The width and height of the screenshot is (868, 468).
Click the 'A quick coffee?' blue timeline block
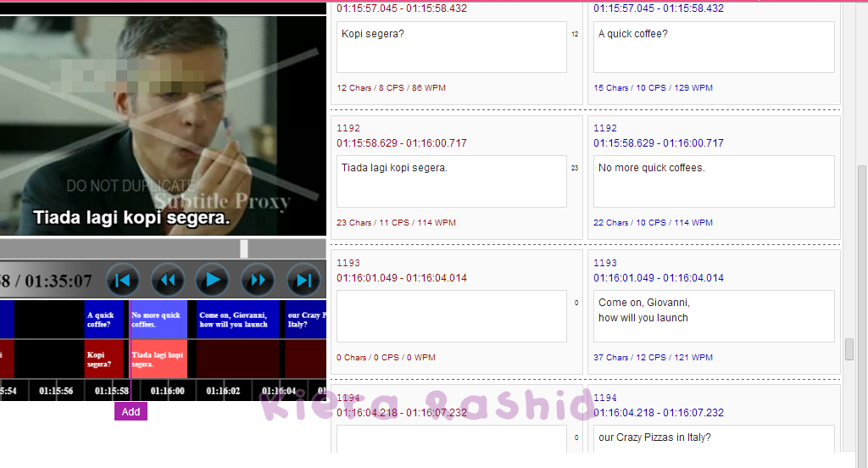tap(103, 320)
